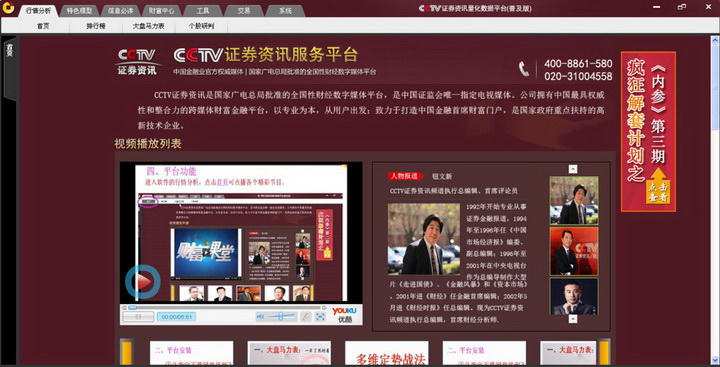The width and height of the screenshot is (720, 367).
Task: Open the first 二、平台安装 video thumbnail
Action: [191, 353]
